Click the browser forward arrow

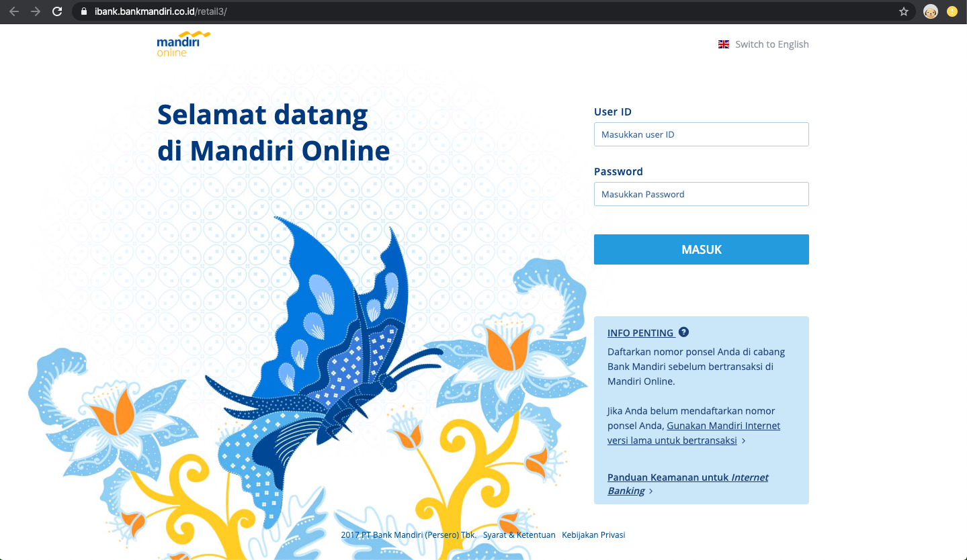[x=36, y=11]
